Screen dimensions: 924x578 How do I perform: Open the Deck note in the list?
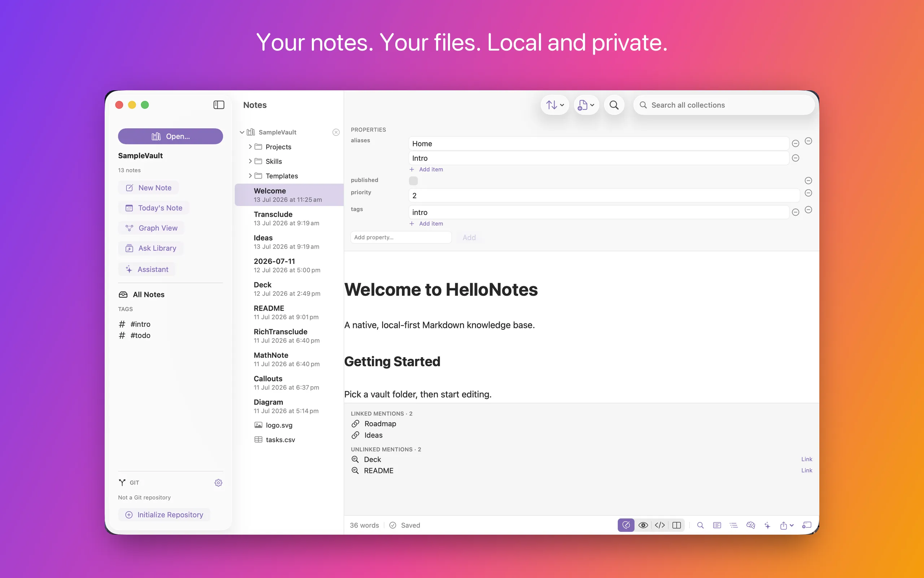[x=289, y=289]
